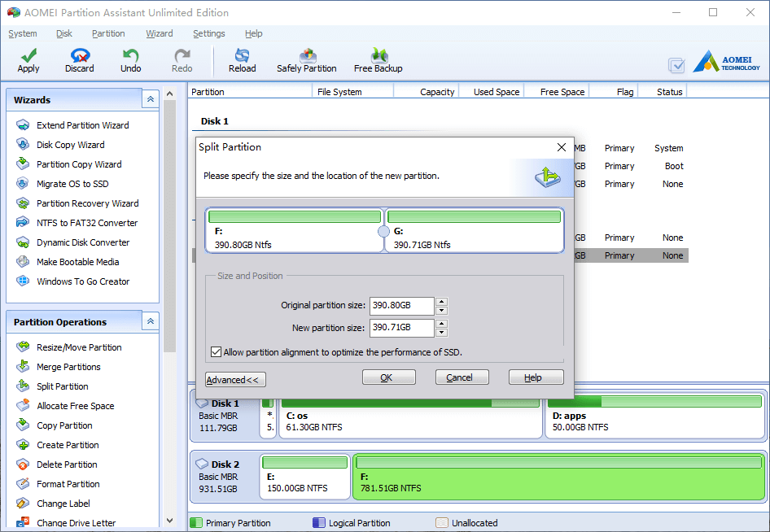Toggle SSD partition alignment checkbox

(x=216, y=352)
